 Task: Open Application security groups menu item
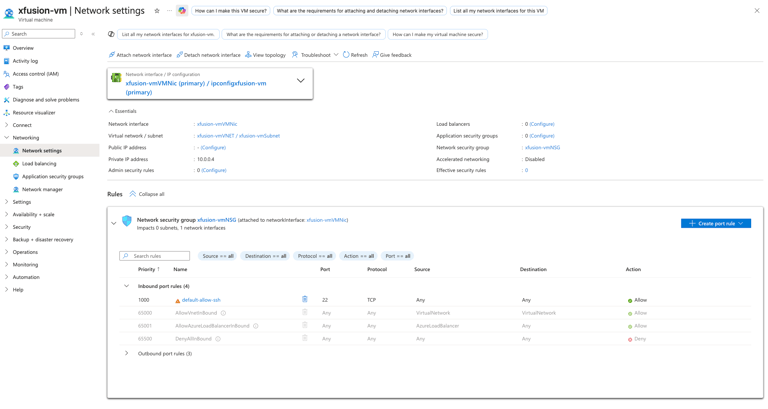[52, 176]
